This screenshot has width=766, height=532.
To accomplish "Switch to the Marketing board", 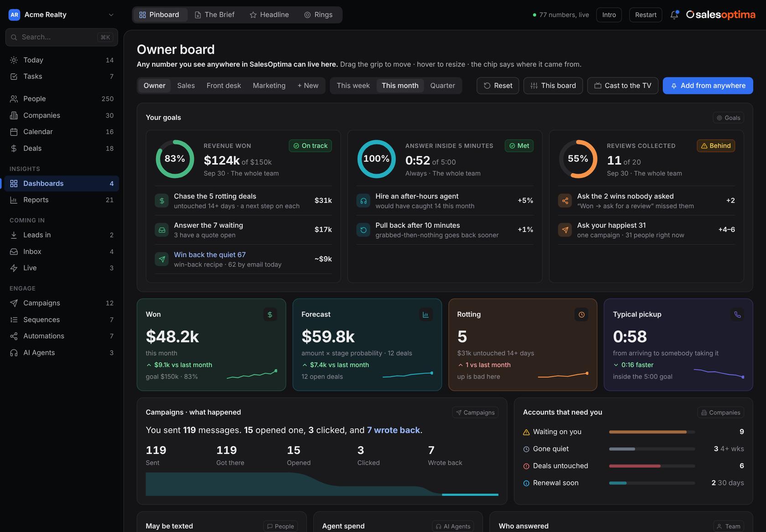I will tap(269, 86).
